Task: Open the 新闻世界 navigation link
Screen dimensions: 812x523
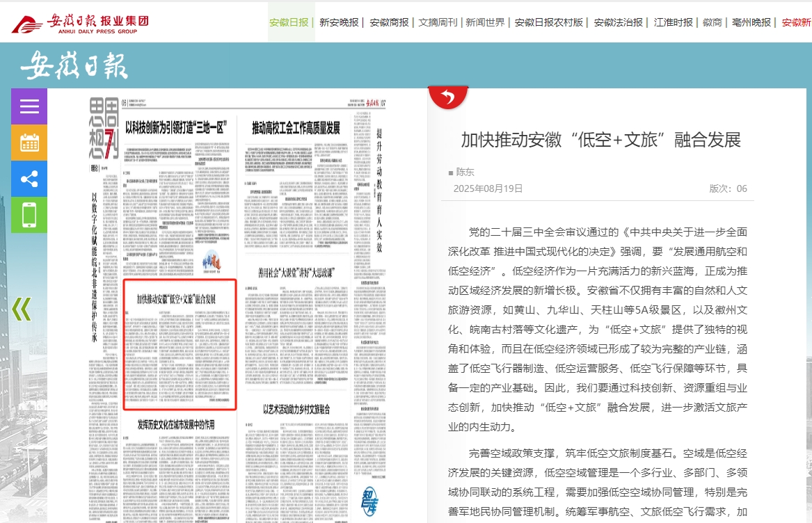Action: (x=485, y=22)
